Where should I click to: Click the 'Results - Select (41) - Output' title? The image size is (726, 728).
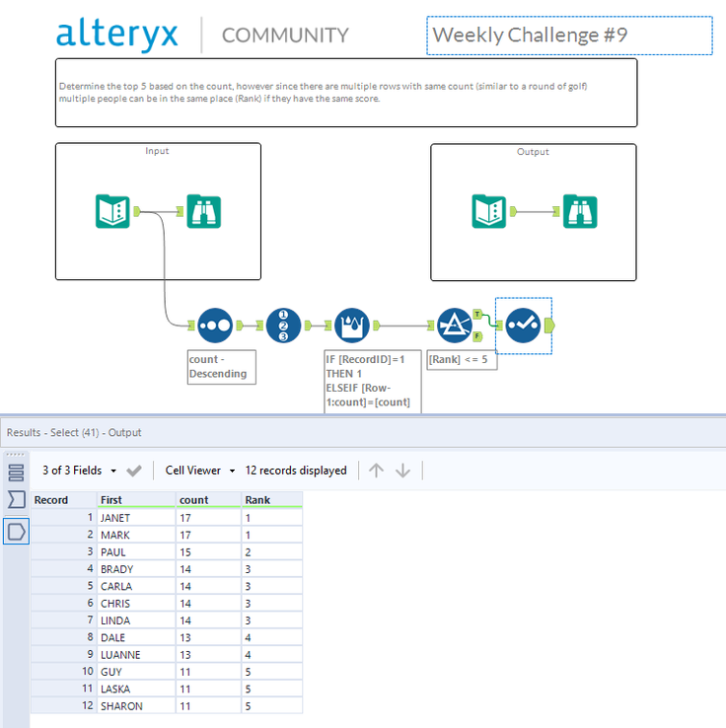point(74,432)
